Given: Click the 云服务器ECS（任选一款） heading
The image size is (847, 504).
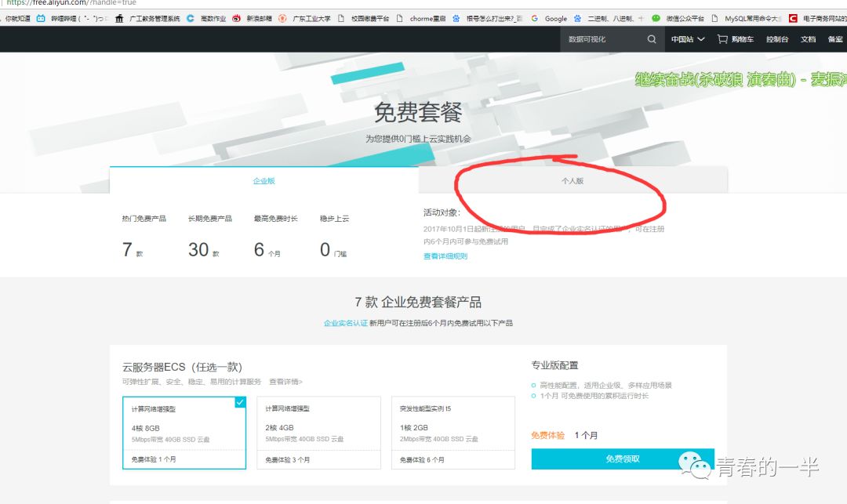Looking at the screenshot, I should 182,367.
